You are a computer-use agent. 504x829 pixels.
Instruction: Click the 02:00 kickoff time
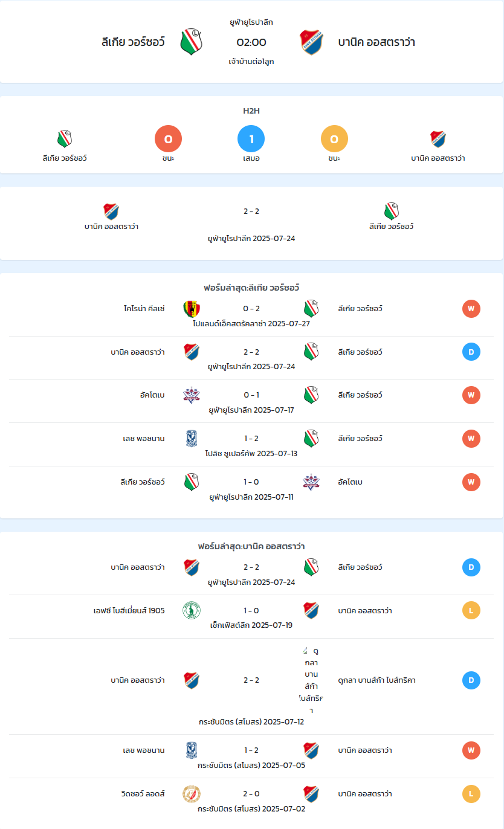click(x=251, y=42)
